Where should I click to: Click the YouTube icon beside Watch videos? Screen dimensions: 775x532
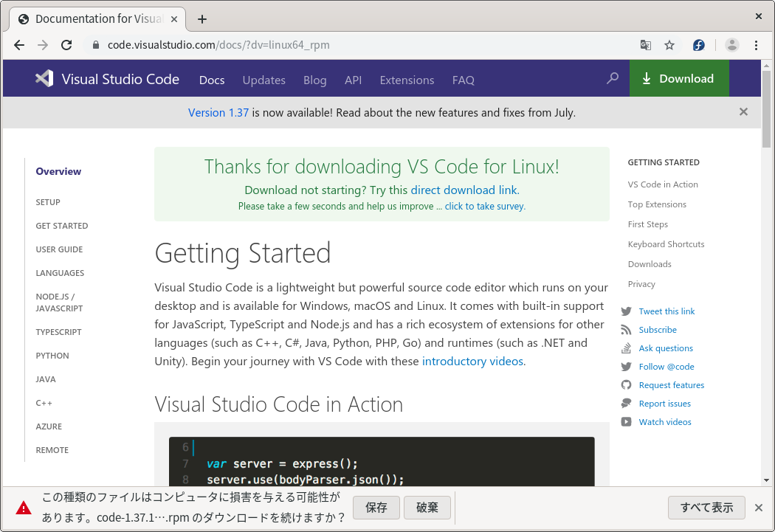tap(626, 422)
